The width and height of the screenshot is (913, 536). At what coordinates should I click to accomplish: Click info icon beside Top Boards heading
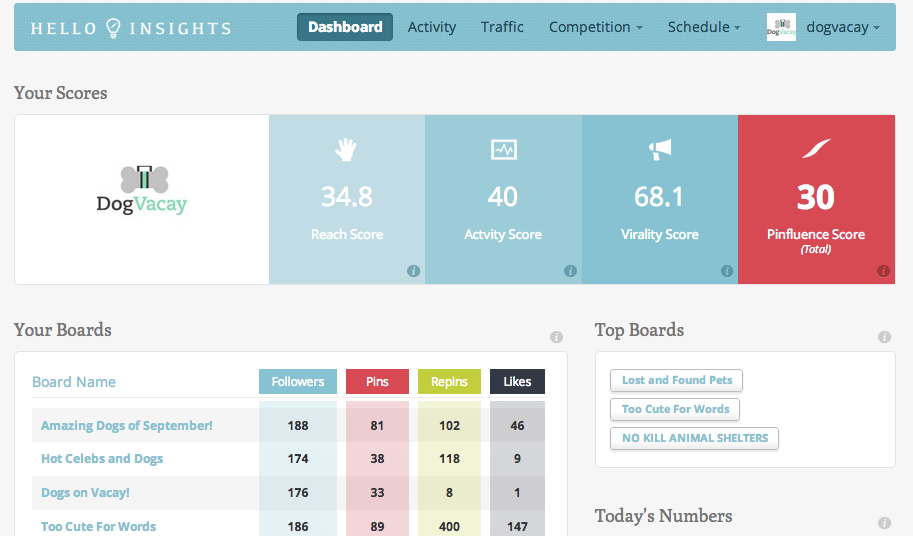tap(884, 337)
